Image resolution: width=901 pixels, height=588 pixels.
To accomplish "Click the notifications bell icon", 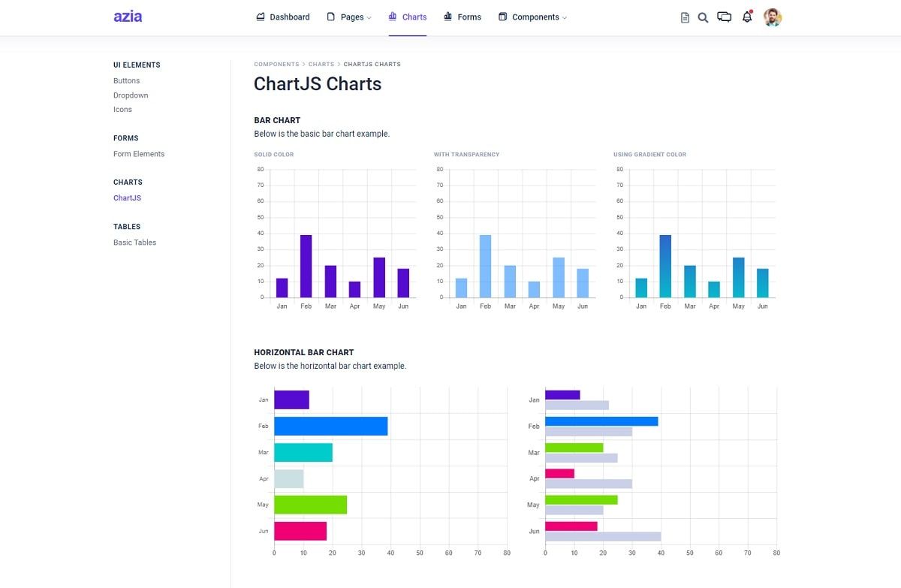I will click(747, 17).
